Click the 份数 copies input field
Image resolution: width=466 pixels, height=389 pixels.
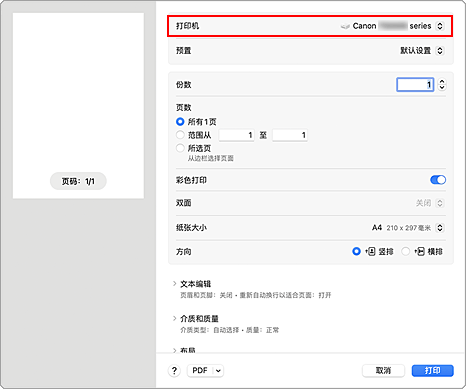pos(415,85)
